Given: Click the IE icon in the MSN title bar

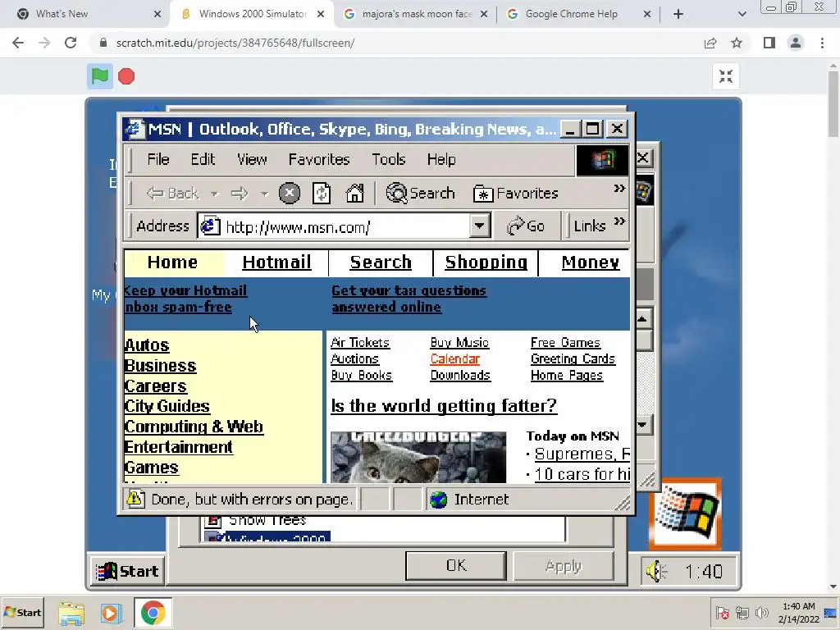Looking at the screenshot, I should pyautogui.click(x=134, y=129).
